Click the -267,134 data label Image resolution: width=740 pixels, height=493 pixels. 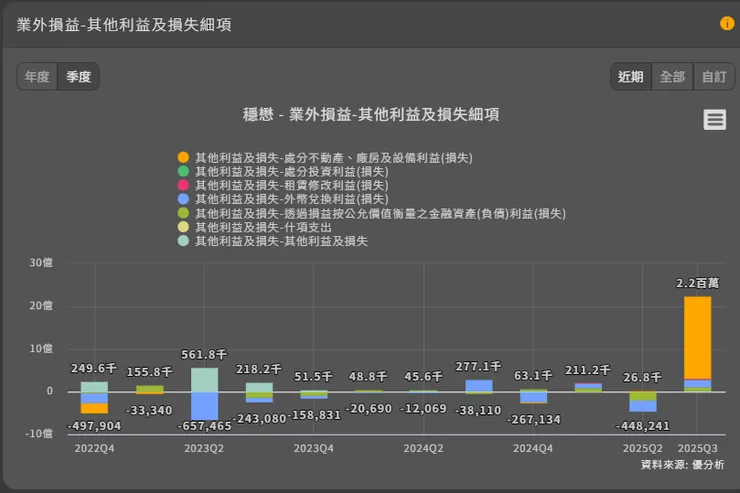click(533, 419)
